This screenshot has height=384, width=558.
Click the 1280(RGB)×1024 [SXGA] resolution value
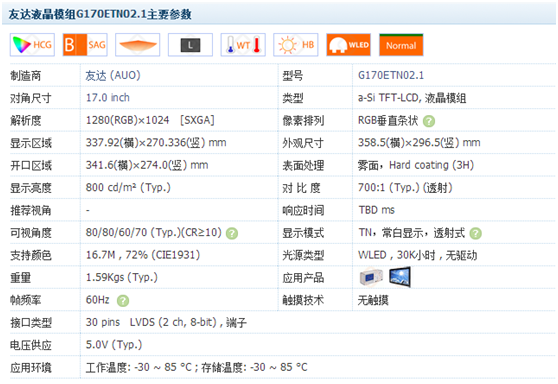coord(150,120)
